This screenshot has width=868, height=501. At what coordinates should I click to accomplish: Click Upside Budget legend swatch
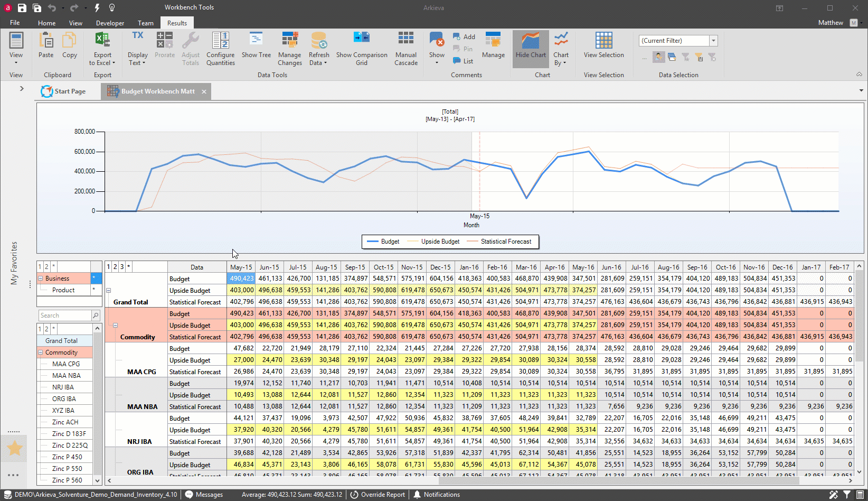tap(413, 242)
